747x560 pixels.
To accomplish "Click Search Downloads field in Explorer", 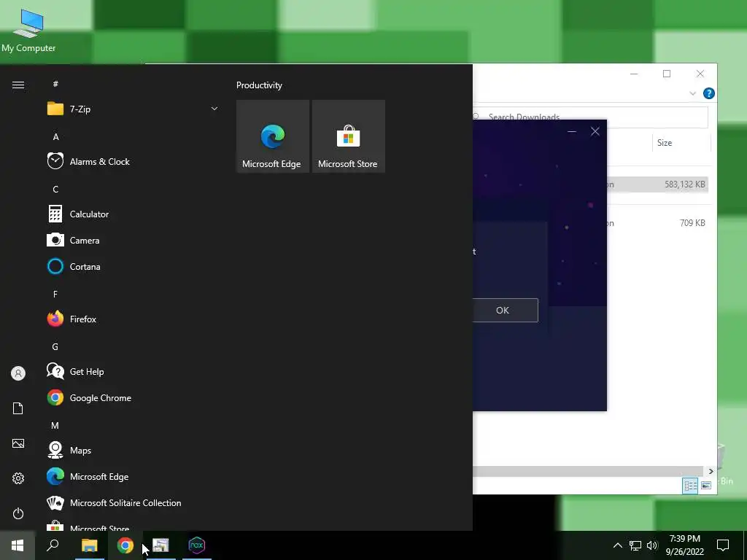I will 591,117.
